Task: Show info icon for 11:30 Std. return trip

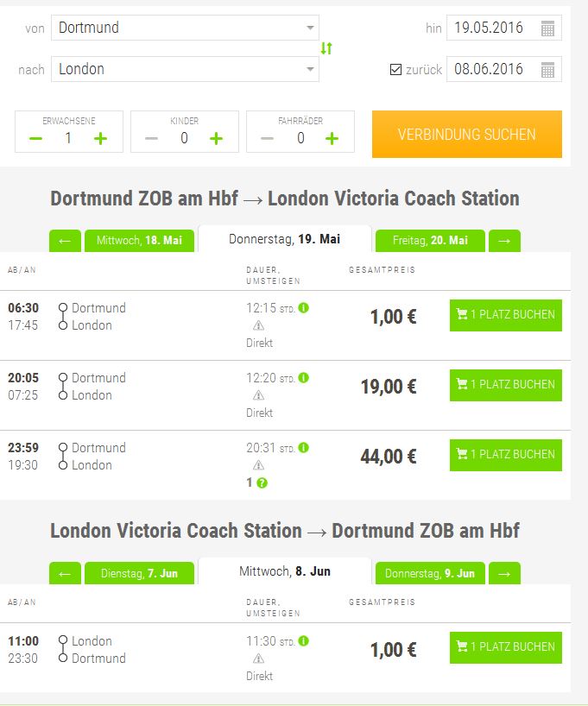Action: point(304,641)
